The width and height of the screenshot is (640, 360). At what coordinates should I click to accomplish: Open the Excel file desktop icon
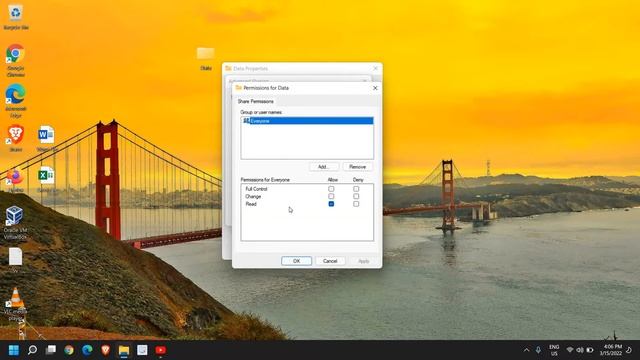pos(47,180)
